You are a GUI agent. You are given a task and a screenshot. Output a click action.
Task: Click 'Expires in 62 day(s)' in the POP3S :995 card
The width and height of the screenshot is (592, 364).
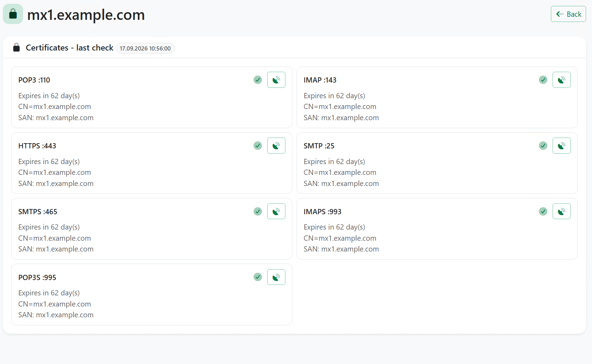coord(49,293)
